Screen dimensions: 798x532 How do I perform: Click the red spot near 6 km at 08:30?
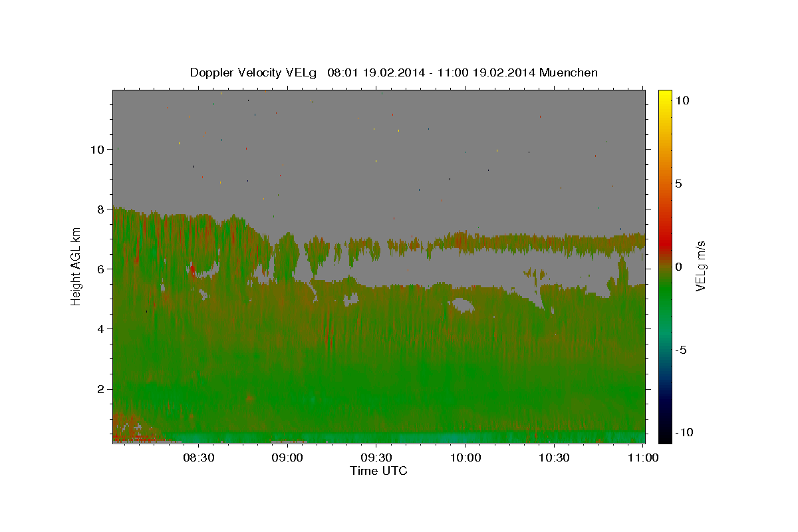click(x=192, y=270)
